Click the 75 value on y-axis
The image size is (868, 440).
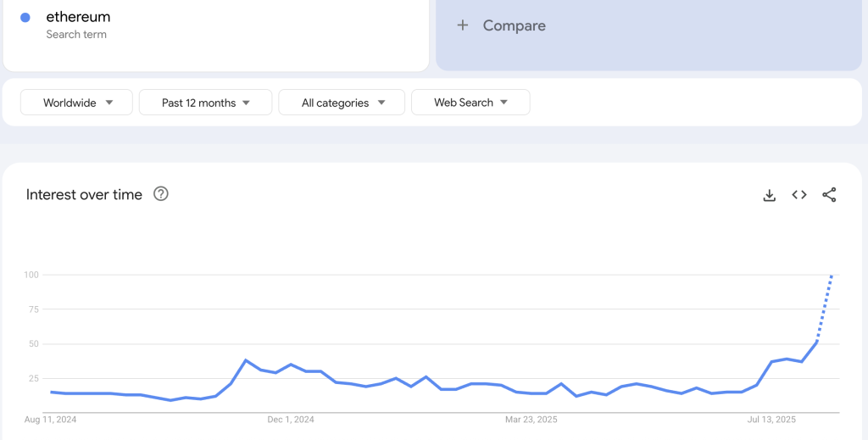pos(33,309)
